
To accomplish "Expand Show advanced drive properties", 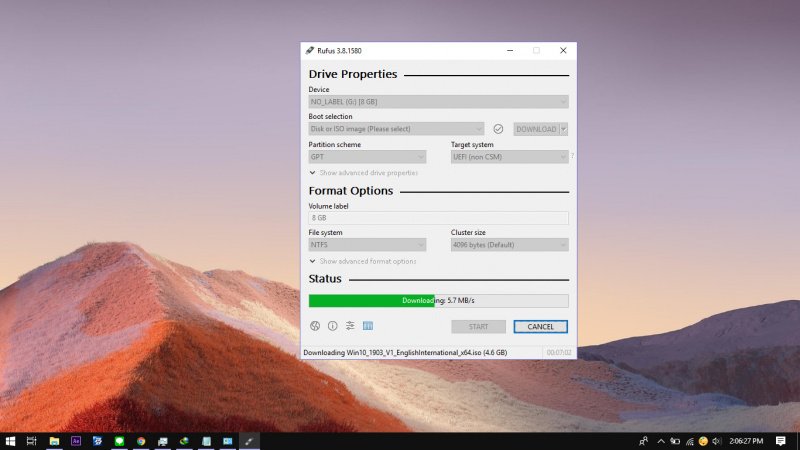I will pyautogui.click(x=363, y=173).
